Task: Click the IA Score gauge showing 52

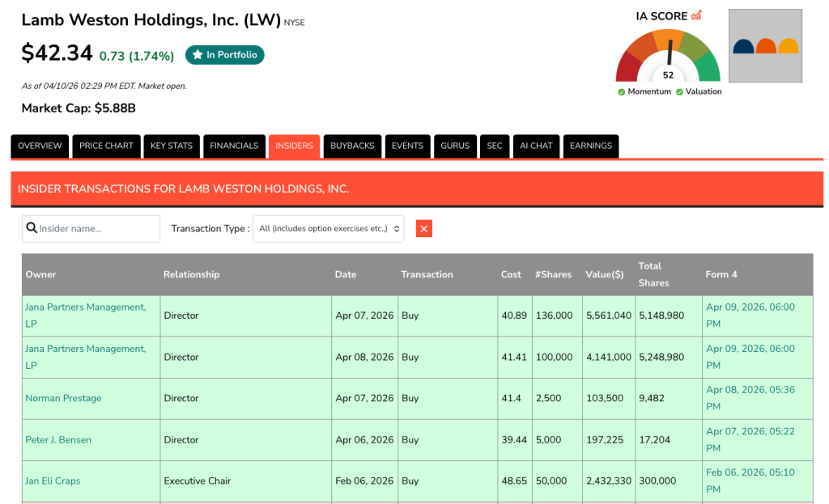Action: pos(668,56)
